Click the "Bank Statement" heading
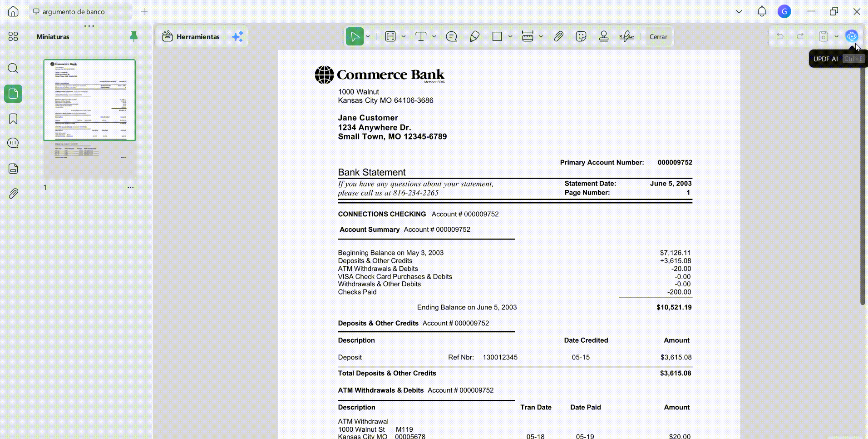The height and width of the screenshot is (439, 868). [x=372, y=172]
